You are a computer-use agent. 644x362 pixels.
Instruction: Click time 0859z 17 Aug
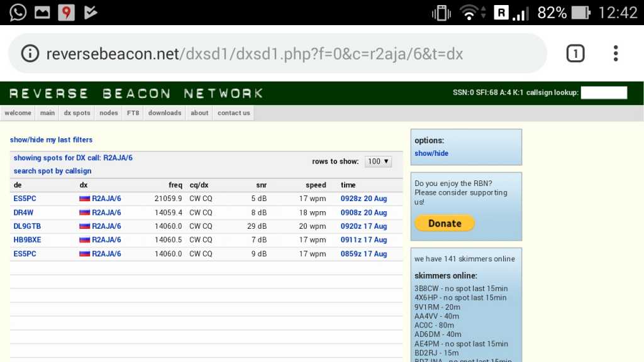pyautogui.click(x=364, y=254)
